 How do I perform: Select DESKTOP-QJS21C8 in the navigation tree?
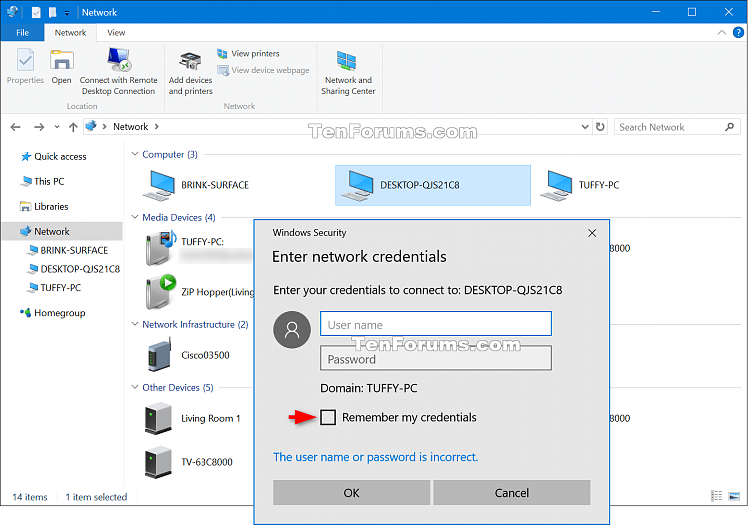[74, 269]
